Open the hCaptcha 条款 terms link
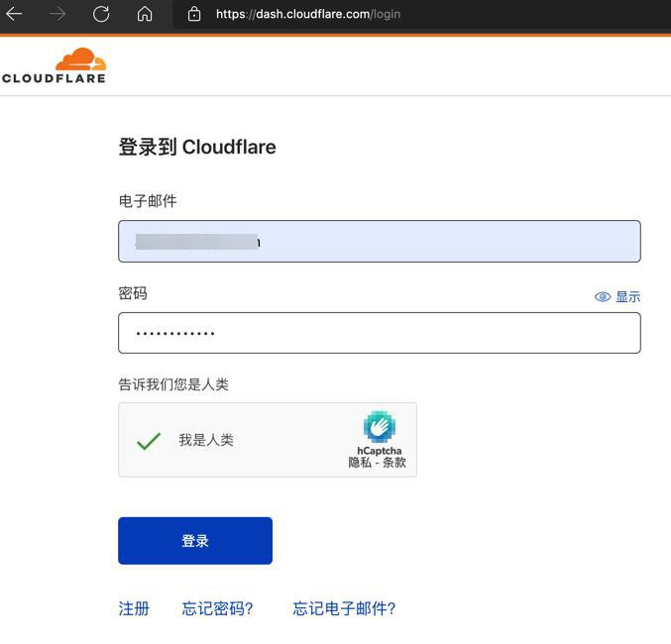The height and width of the screenshot is (644, 671). 394,463
